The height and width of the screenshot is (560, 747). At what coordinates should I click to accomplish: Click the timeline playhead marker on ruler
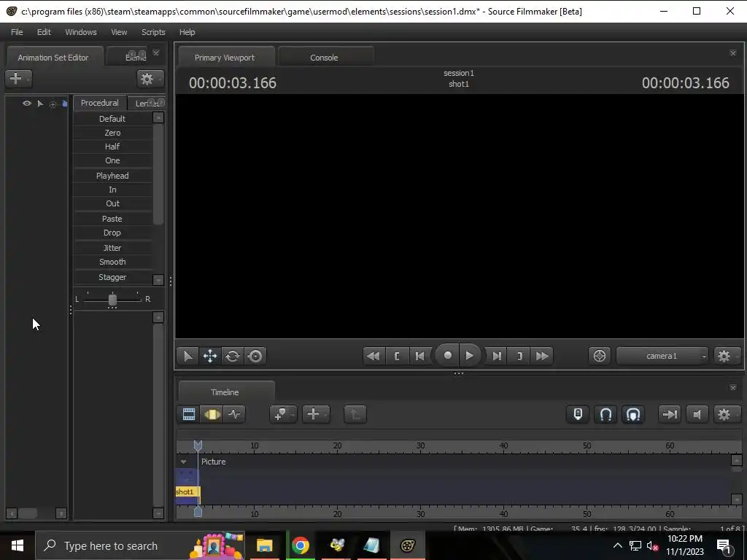pos(198,446)
